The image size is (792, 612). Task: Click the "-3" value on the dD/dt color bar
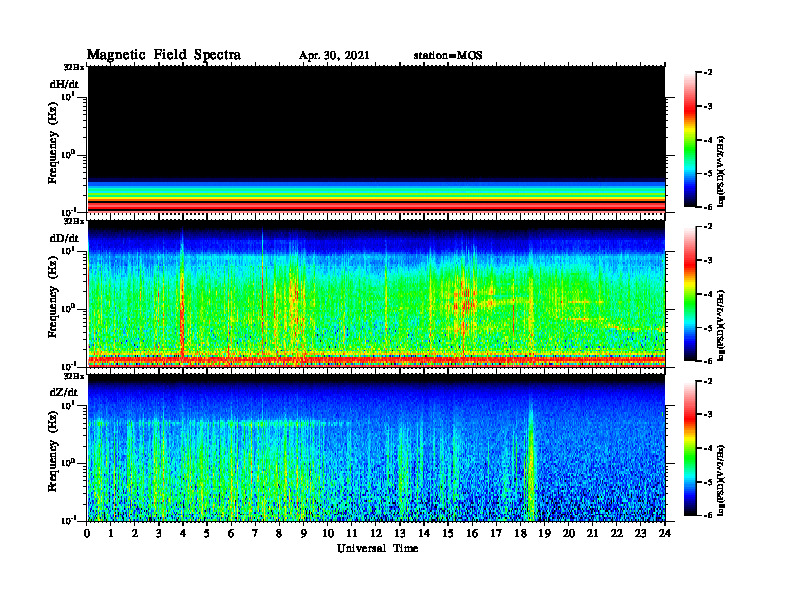(x=708, y=260)
